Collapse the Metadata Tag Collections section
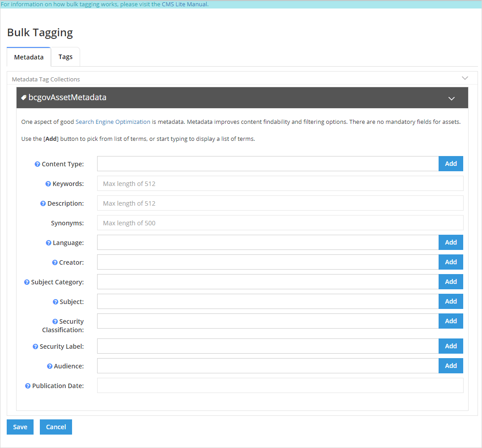Viewport: 482px width, 448px height. (465, 78)
